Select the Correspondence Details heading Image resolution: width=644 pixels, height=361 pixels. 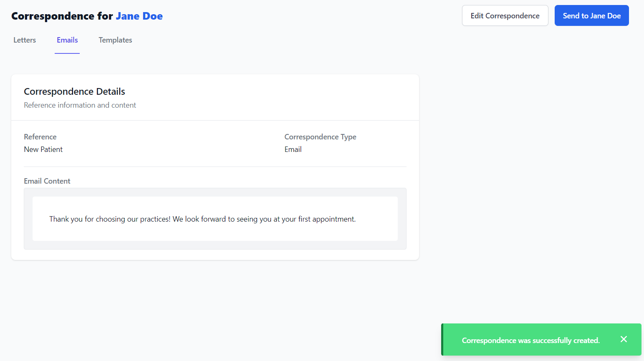click(74, 91)
